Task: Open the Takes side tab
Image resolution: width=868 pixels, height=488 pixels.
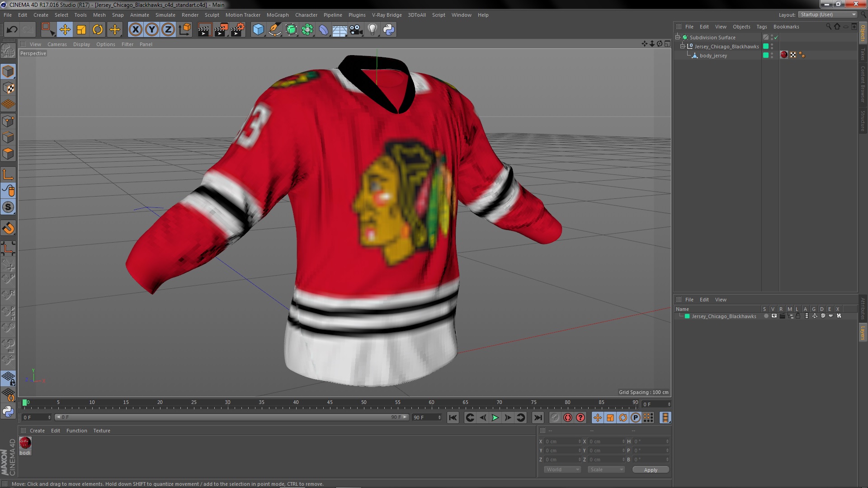Action: click(x=863, y=54)
